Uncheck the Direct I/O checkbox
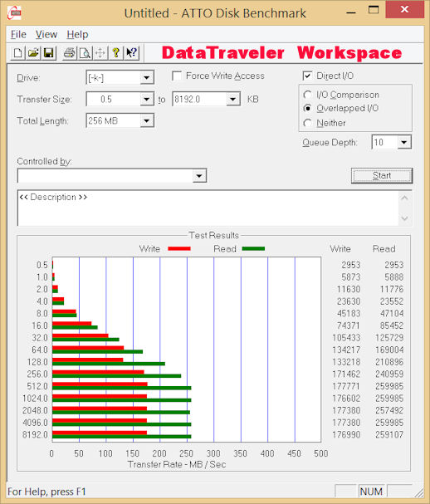Viewport: 430px width, 504px height. tap(307, 76)
